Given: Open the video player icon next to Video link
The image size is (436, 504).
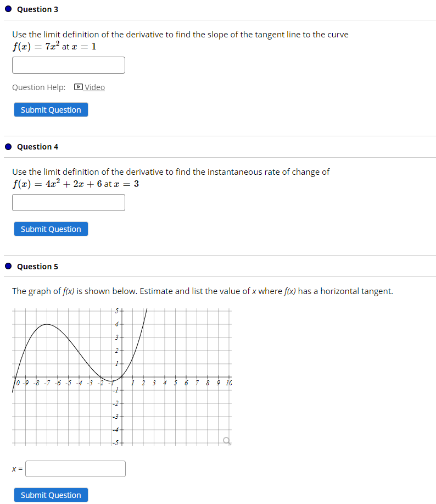Looking at the screenshot, I should pyautogui.click(x=77, y=87).
